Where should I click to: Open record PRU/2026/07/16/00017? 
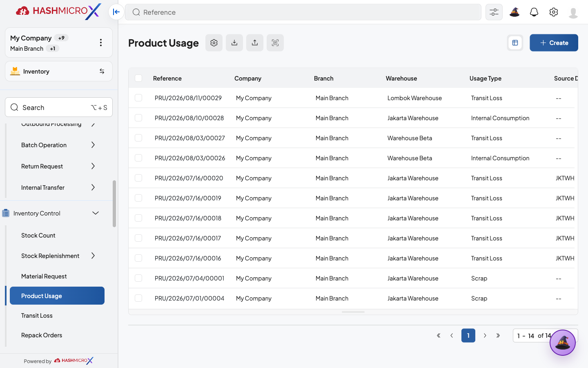click(188, 238)
